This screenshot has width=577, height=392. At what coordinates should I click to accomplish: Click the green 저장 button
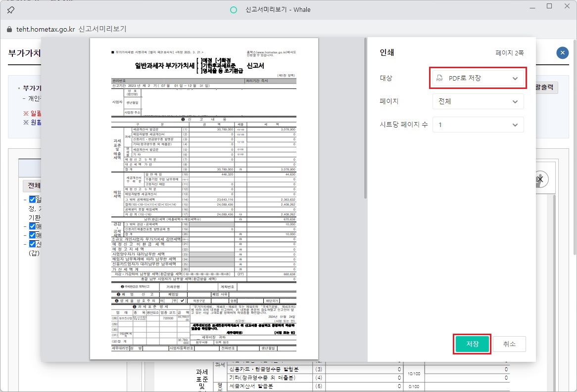tap(472, 344)
